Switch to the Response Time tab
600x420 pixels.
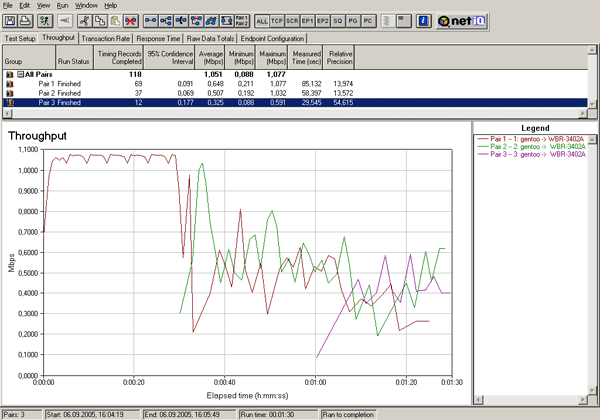(x=158, y=39)
